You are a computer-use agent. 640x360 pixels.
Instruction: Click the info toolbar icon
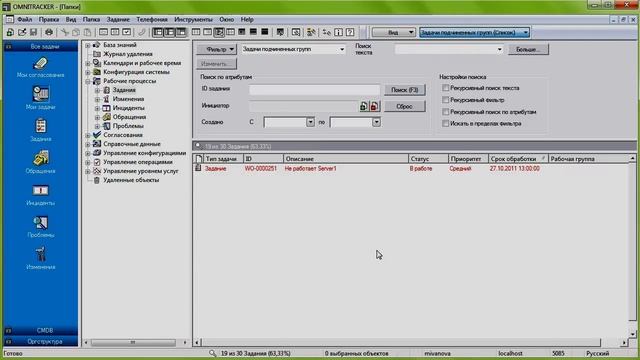338,32
